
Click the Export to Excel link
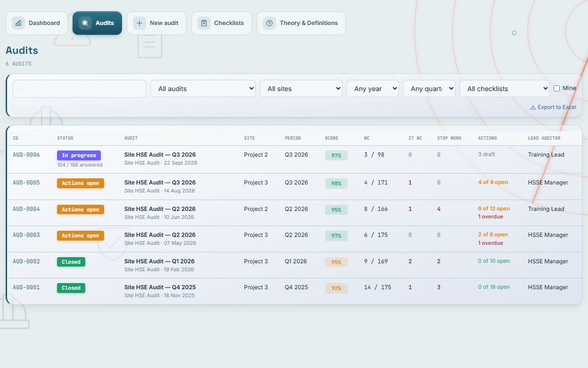point(553,107)
